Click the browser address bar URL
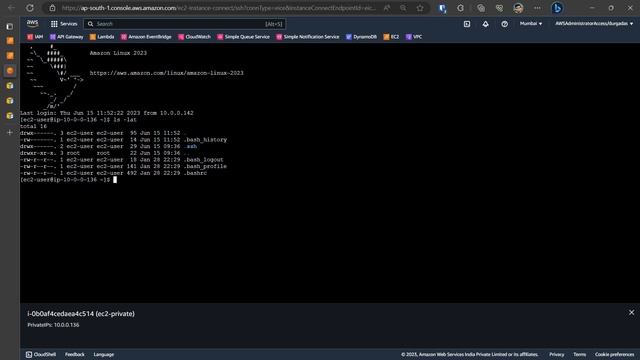This screenshot has height=360, width=640. [x=219, y=8]
